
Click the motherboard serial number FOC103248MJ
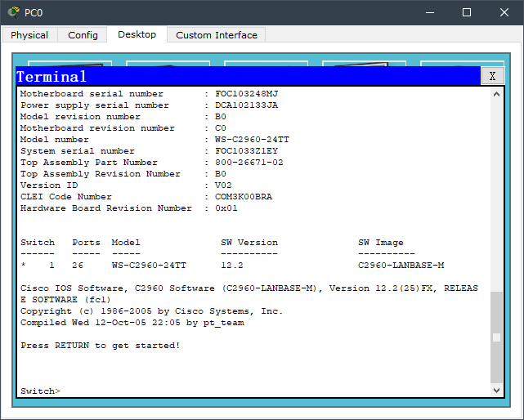tap(246, 93)
